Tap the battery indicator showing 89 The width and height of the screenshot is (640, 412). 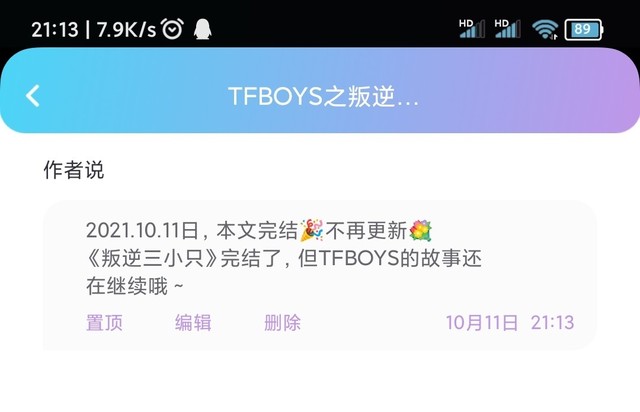583,29
